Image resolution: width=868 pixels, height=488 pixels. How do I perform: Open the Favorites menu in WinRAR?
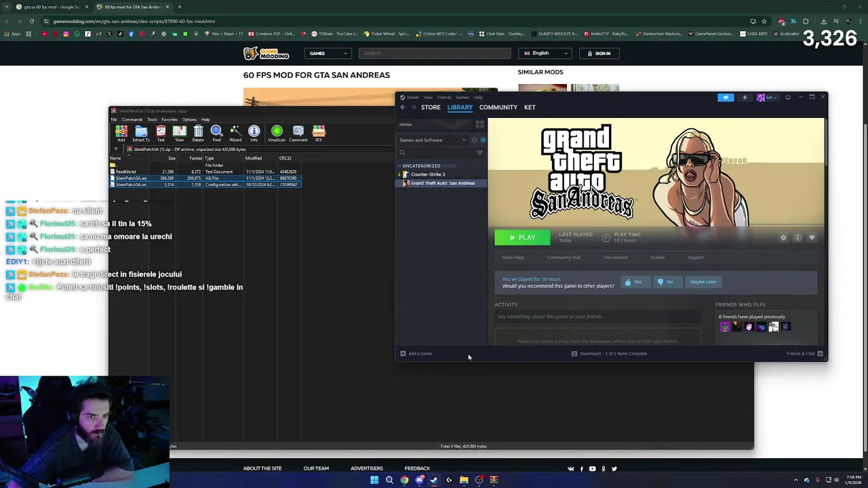tap(170, 119)
